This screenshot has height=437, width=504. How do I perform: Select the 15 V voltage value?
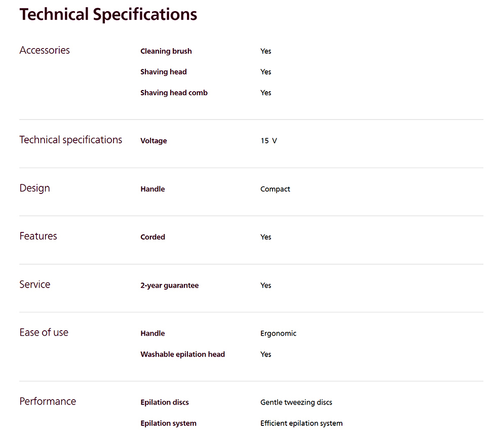point(268,141)
